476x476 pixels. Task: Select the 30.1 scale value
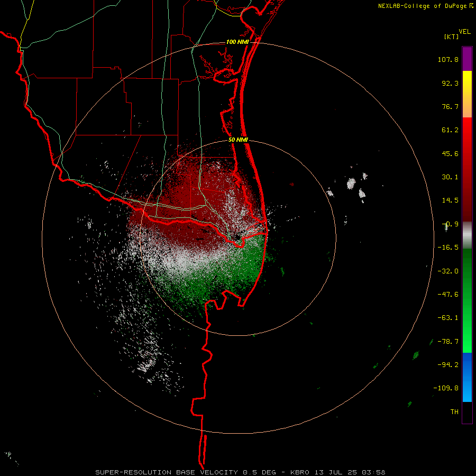[450, 177]
